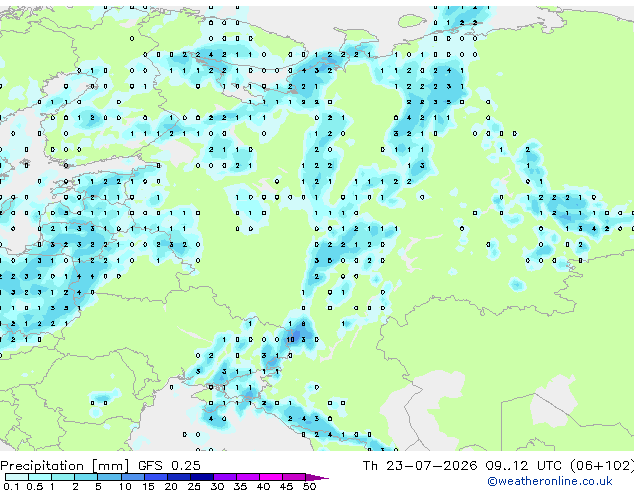This screenshot has width=634, height=490.
Task: Select the 0.1–0.5 mm legend color swatch
Action: pos(17,477)
